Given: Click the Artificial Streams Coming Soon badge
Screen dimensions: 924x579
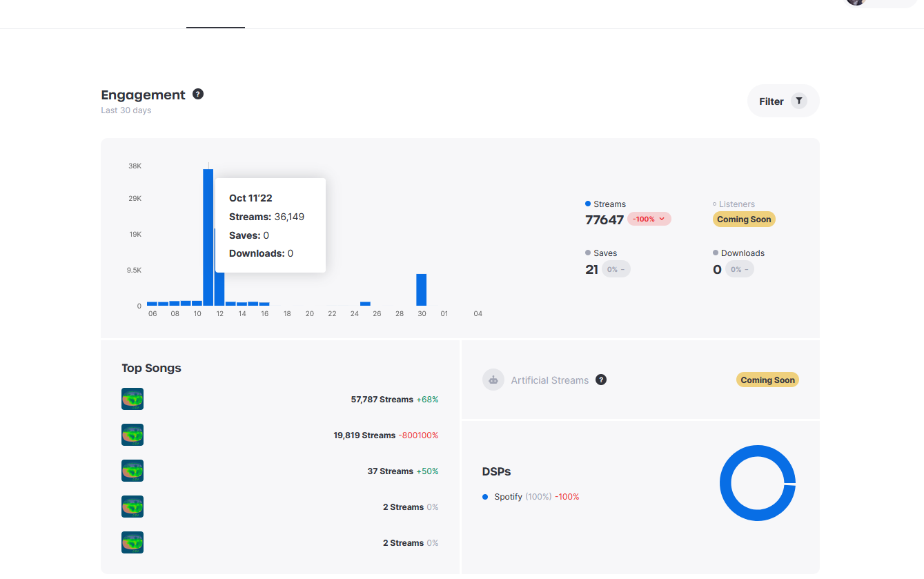Looking at the screenshot, I should click(767, 380).
